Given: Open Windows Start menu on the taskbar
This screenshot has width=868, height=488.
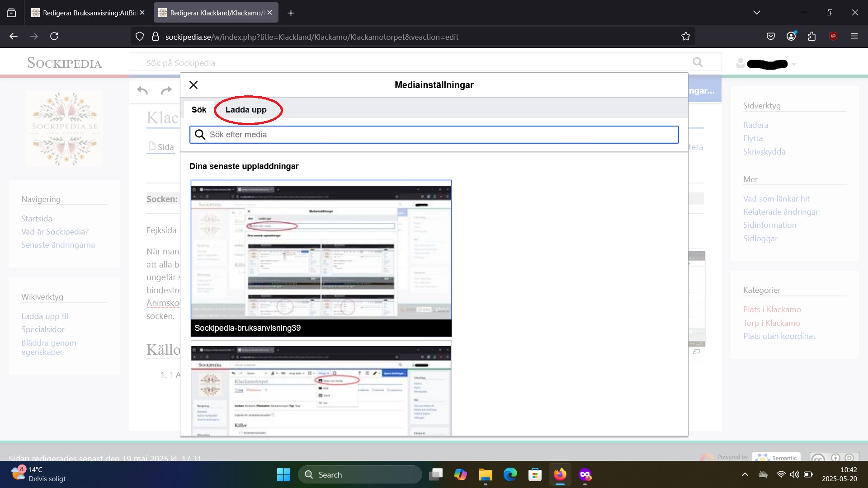Looking at the screenshot, I should (283, 474).
